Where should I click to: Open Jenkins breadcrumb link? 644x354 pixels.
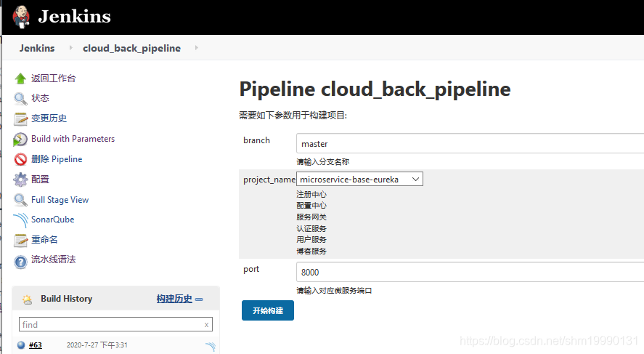click(x=37, y=48)
